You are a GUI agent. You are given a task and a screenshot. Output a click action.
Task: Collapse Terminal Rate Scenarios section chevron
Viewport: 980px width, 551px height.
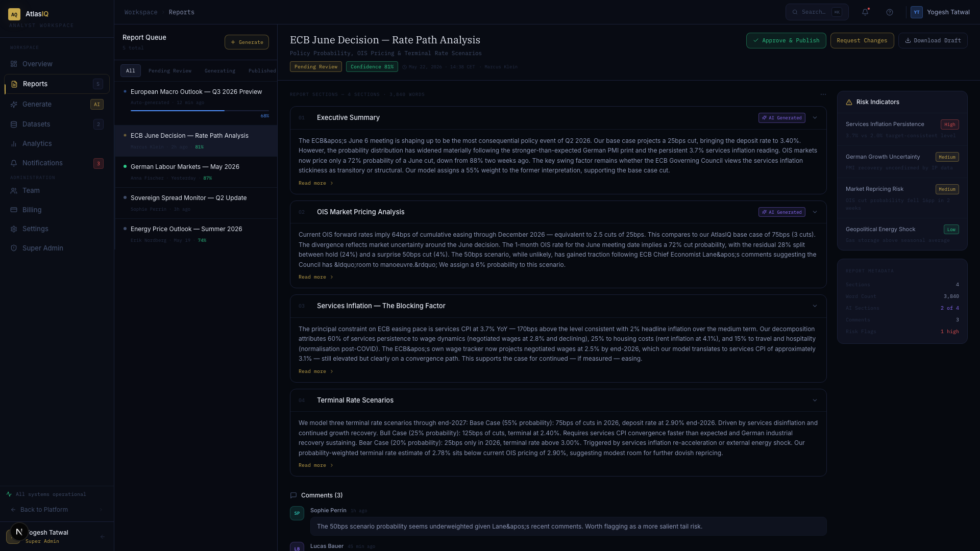[x=815, y=400]
